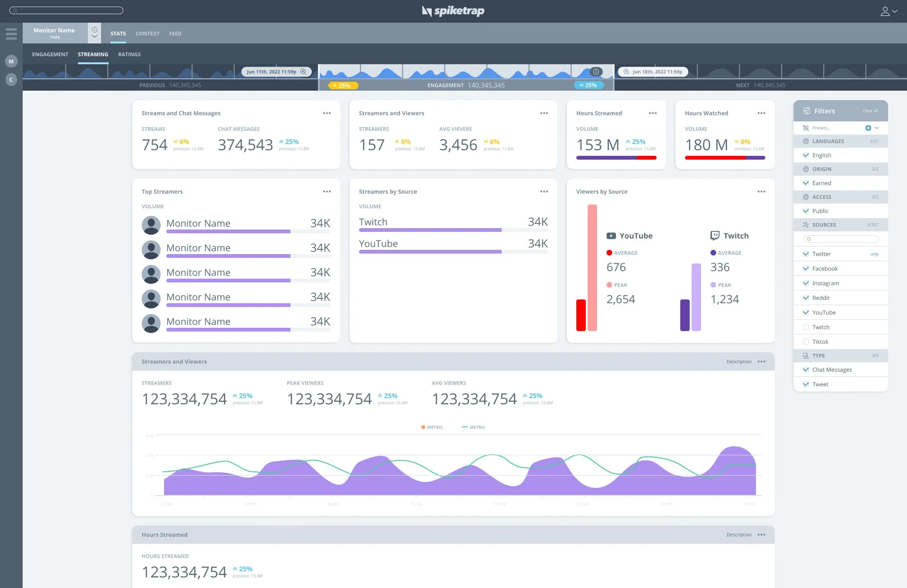Enable the Twitch source checkbox
The height and width of the screenshot is (588, 907).
806,327
